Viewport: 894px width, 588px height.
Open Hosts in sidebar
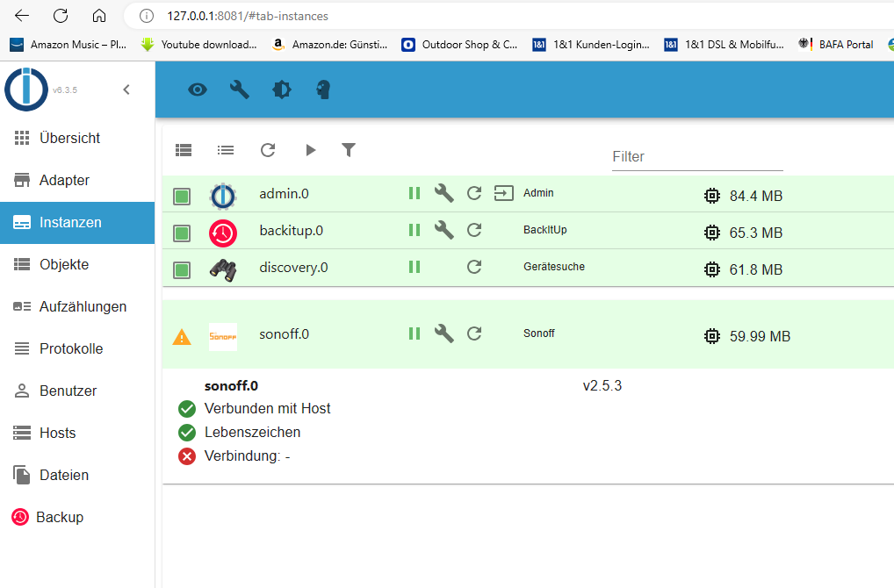pyautogui.click(x=77, y=433)
